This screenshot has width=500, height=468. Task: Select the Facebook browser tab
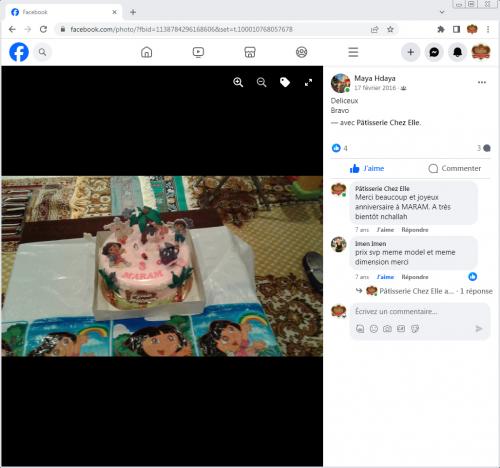pyautogui.click(x=63, y=12)
